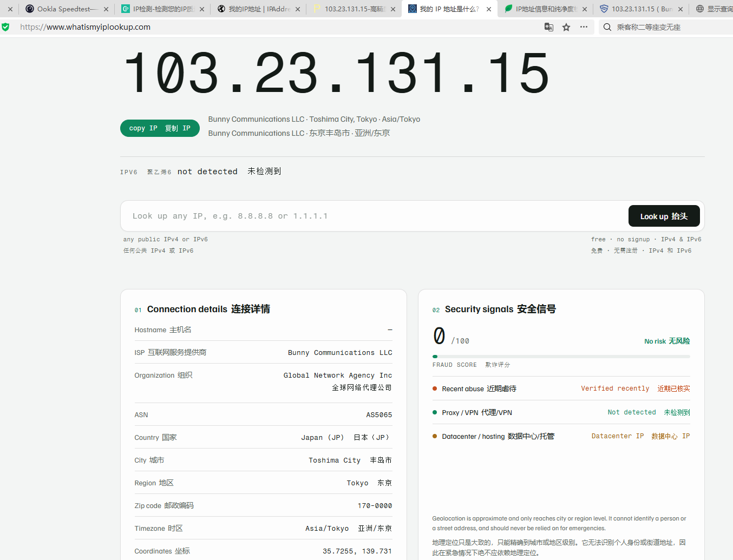Click the Ookla Speedtest tab favicon
Viewport: 733px width, 560px height.
(x=30, y=9)
